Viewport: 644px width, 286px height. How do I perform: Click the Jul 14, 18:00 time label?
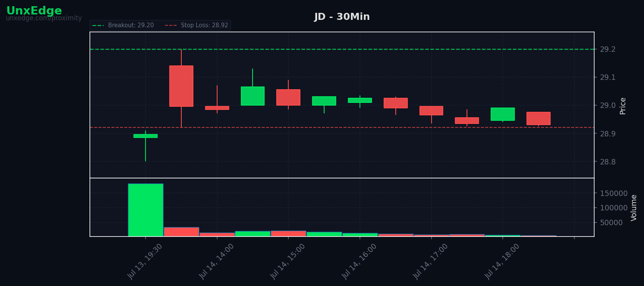coord(502,261)
